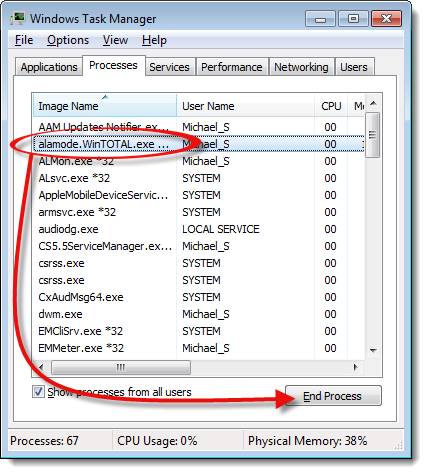Click the horizontal scrollbar thumb
The height and width of the screenshot is (473, 427).
[121, 367]
